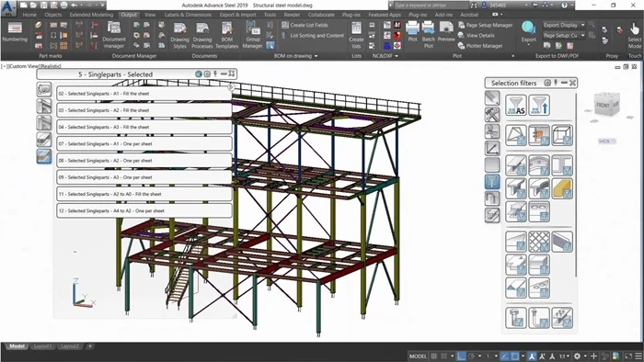Select the grating crosshatch selection filter icon

click(539, 241)
